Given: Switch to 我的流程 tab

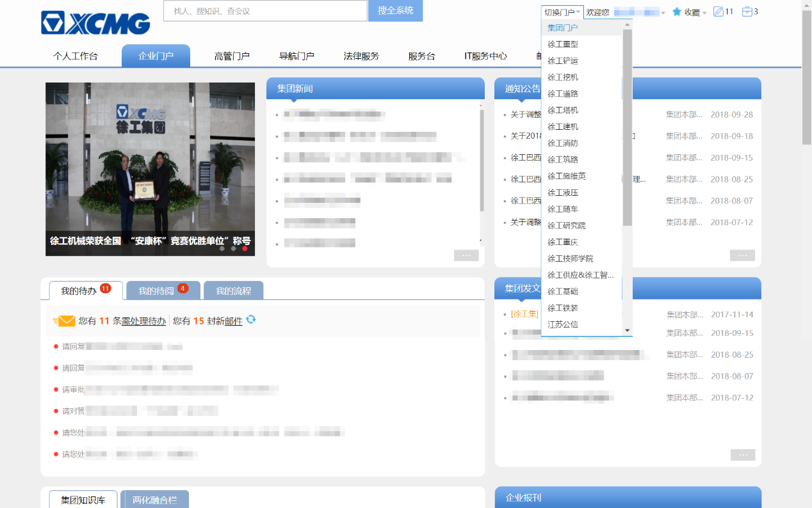Looking at the screenshot, I should (233, 290).
